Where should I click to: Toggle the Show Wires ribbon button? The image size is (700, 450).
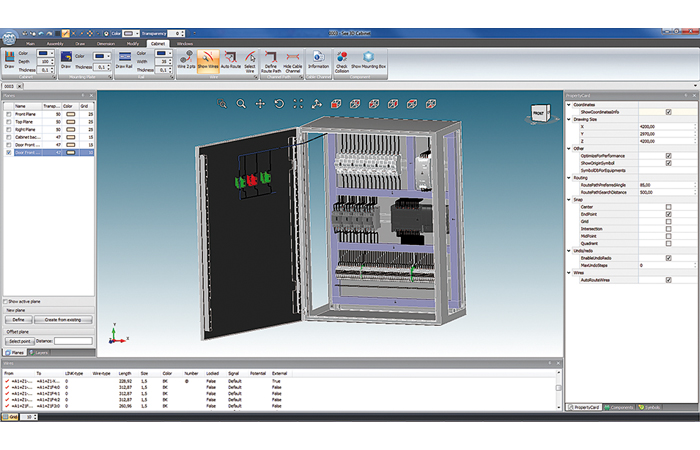[208, 61]
